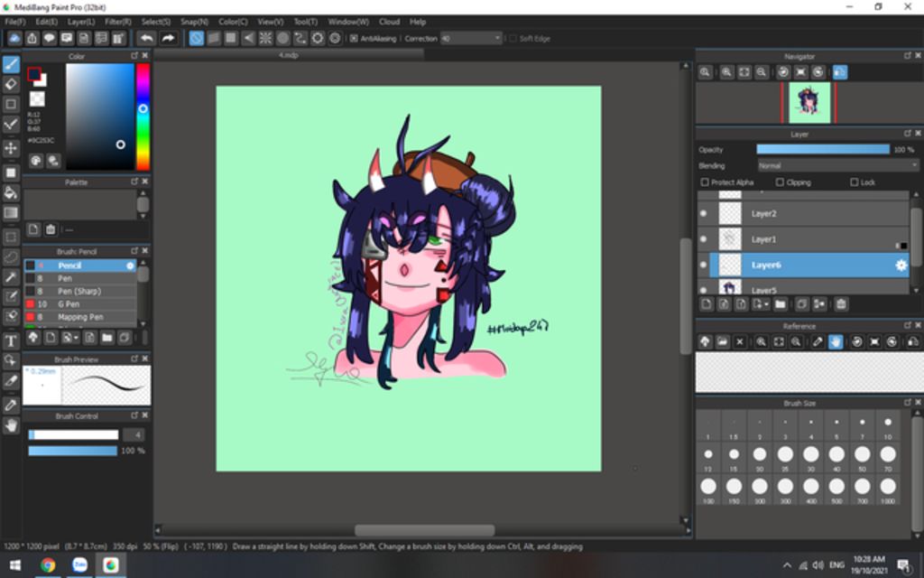Toggle the AntiAliasing checkbox
Viewport: 924px width, 578px height.
pyautogui.click(x=354, y=38)
